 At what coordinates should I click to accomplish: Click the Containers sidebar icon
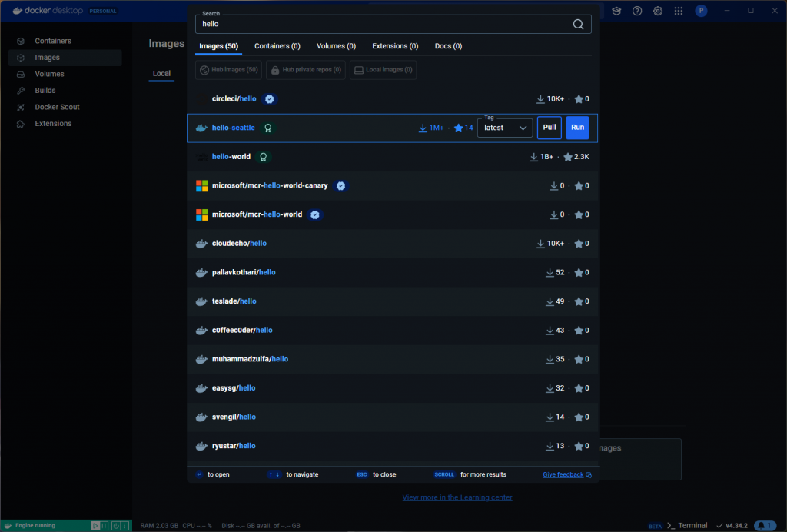click(21, 42)
